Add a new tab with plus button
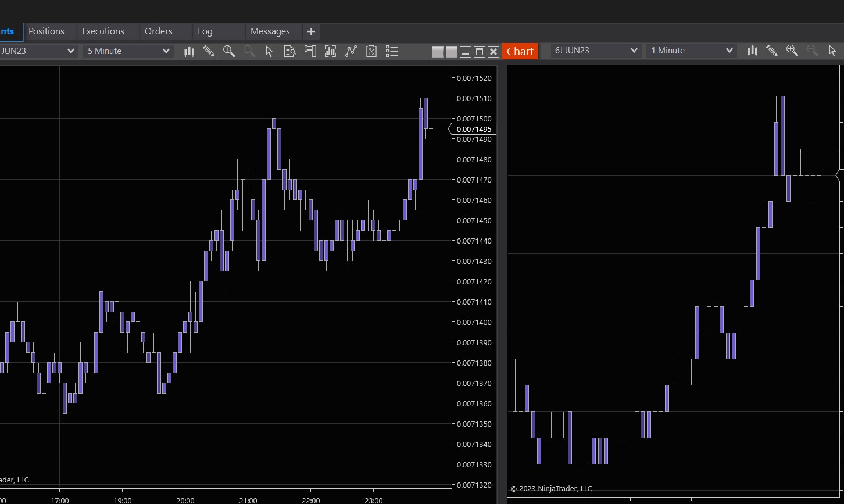 [x=311, y=31]
